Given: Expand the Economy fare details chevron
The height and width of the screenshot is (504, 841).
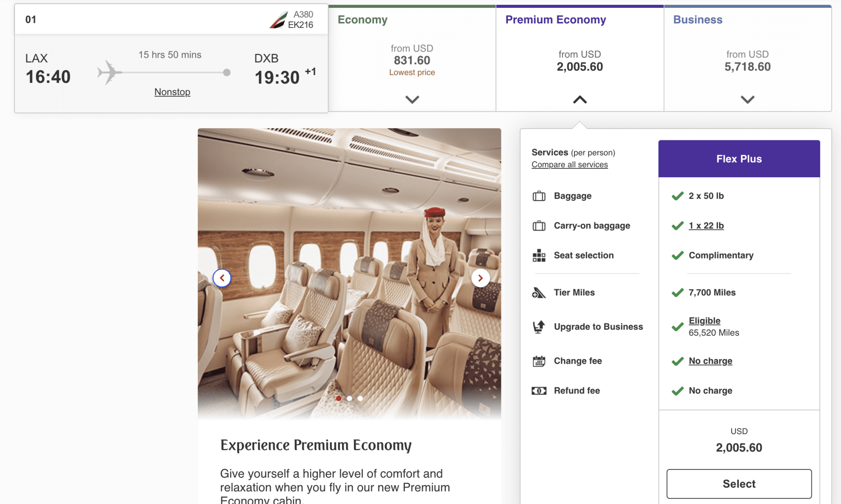Looking at the screenshot, I should tap(412, 99).
